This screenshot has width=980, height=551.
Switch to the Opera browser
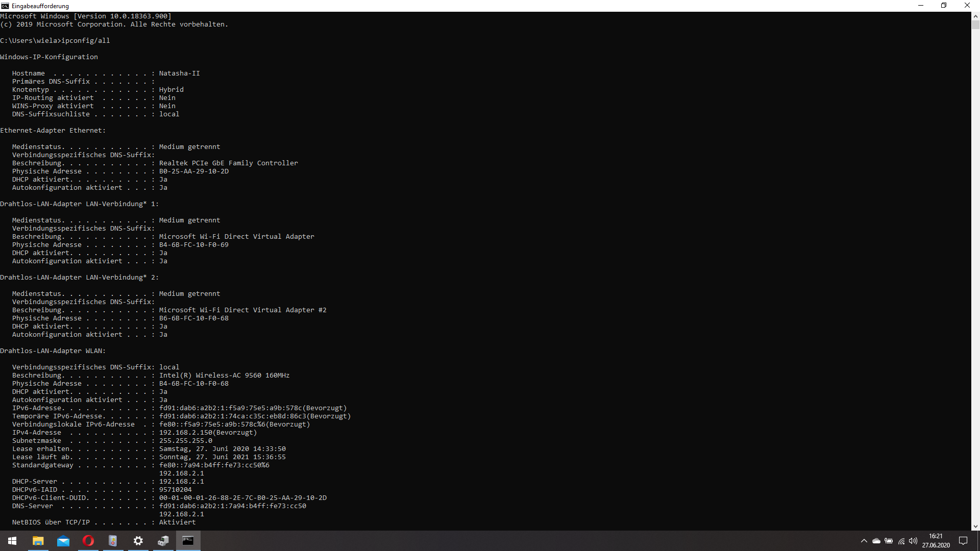click(88, 541)
